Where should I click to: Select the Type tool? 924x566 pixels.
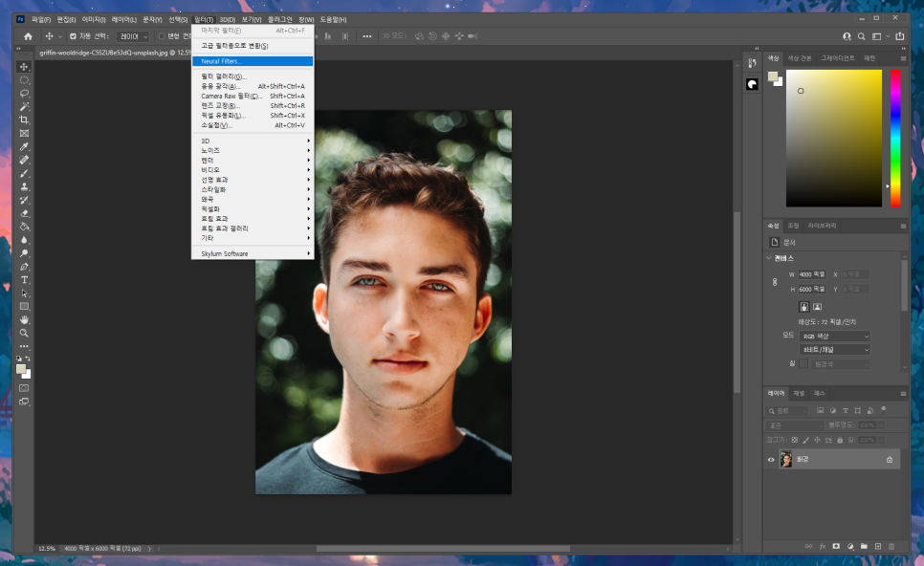point(24,280)
